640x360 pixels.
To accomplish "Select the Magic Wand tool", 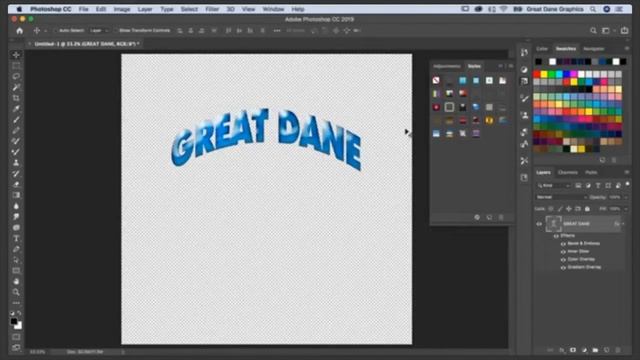I will point(16,87).
